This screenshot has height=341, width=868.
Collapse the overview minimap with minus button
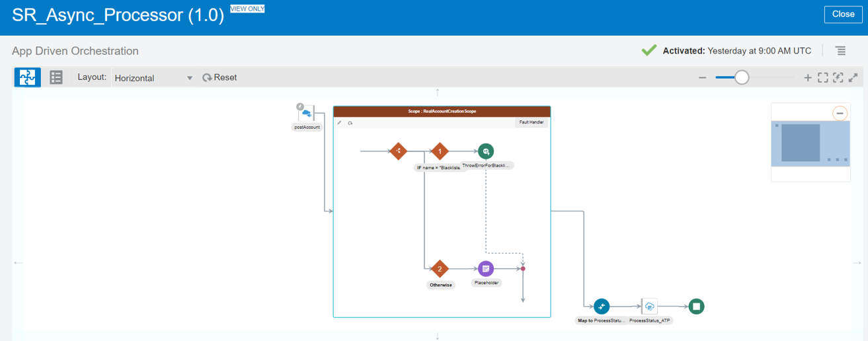tap(840, 113)
